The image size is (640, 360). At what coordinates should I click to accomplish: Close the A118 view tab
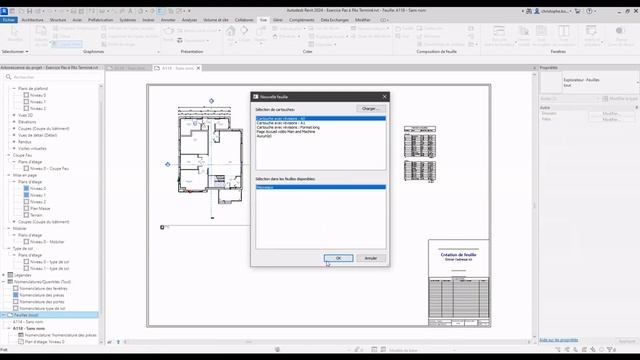coord(198,68)
